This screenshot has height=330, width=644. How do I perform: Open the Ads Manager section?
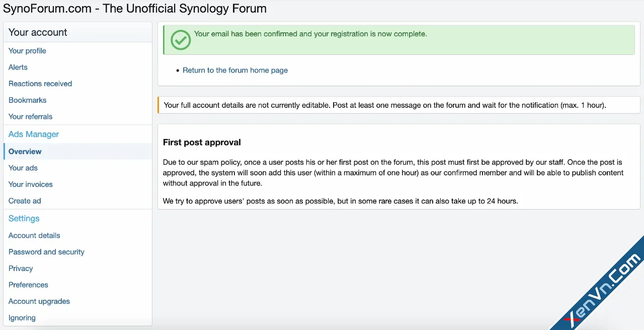point(33,134)
